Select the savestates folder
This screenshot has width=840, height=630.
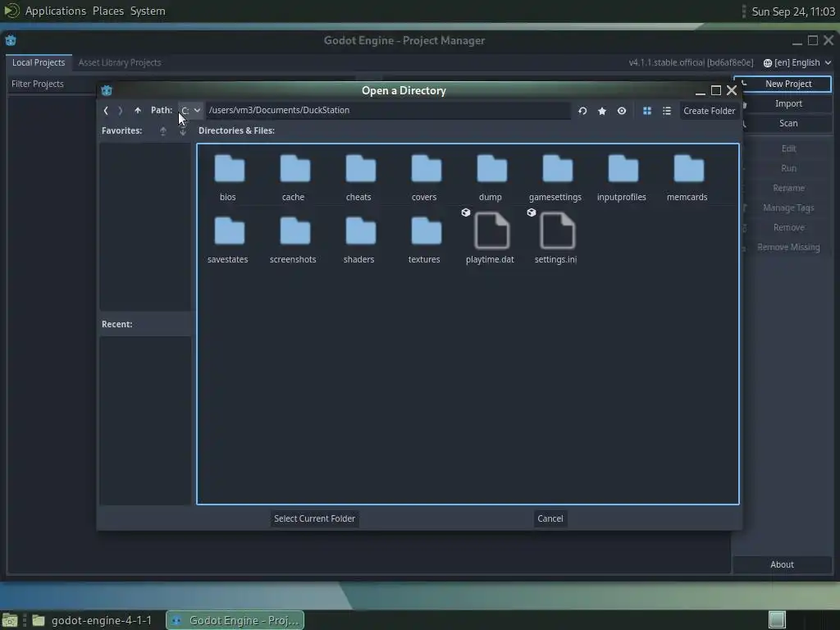pyautogui.click(x=229, y=240)
